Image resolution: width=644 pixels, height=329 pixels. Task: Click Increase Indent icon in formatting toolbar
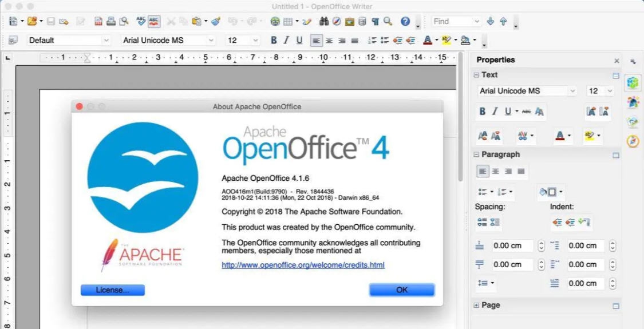[x=410, y=40]
